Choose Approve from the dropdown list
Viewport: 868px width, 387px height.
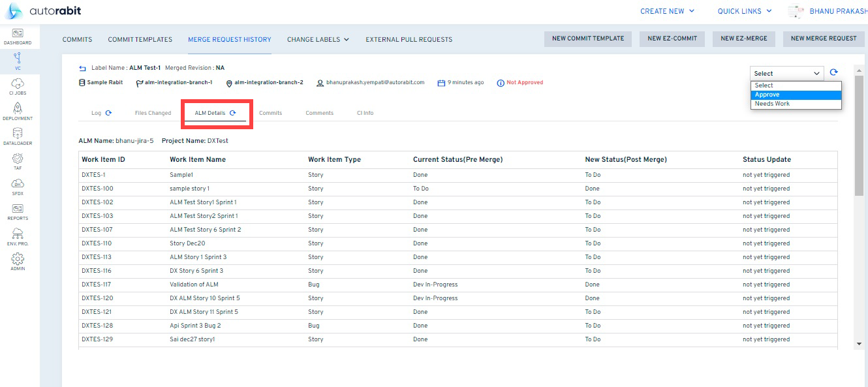click(x=767, y=95)
